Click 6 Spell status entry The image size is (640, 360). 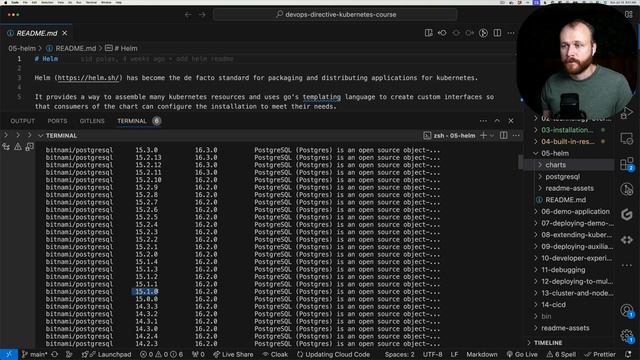click(562, 354)
